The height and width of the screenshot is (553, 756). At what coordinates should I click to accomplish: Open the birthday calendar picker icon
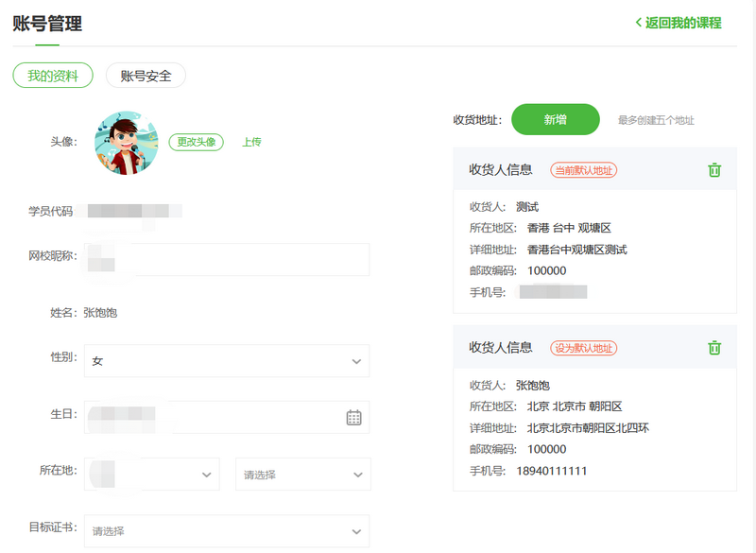[353, 417]
